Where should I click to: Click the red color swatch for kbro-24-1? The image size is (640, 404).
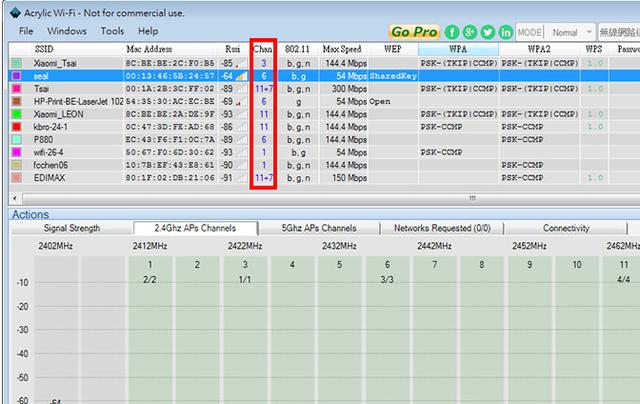point(16,127)
